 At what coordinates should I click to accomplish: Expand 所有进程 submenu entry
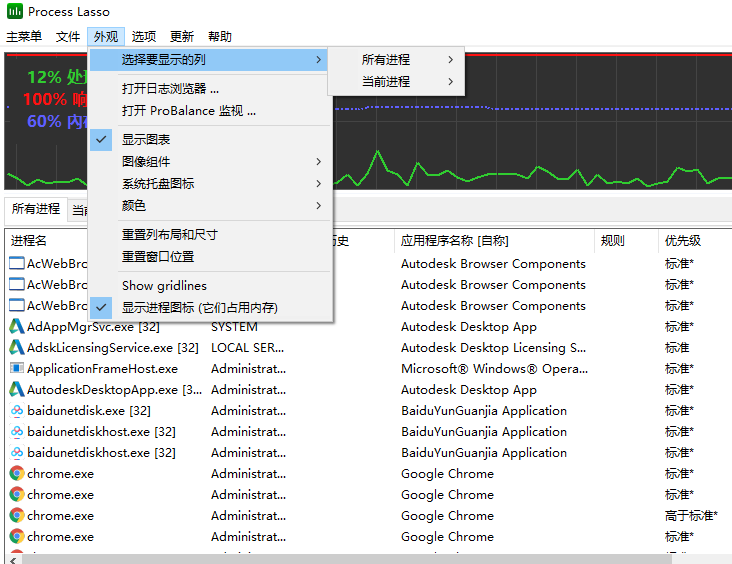[x=396, y=60]
